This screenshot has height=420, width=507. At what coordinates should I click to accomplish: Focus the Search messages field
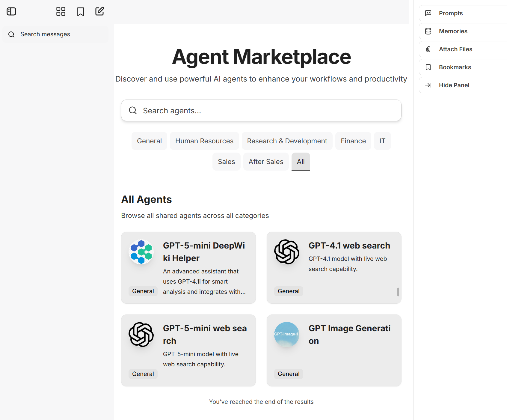56,34
